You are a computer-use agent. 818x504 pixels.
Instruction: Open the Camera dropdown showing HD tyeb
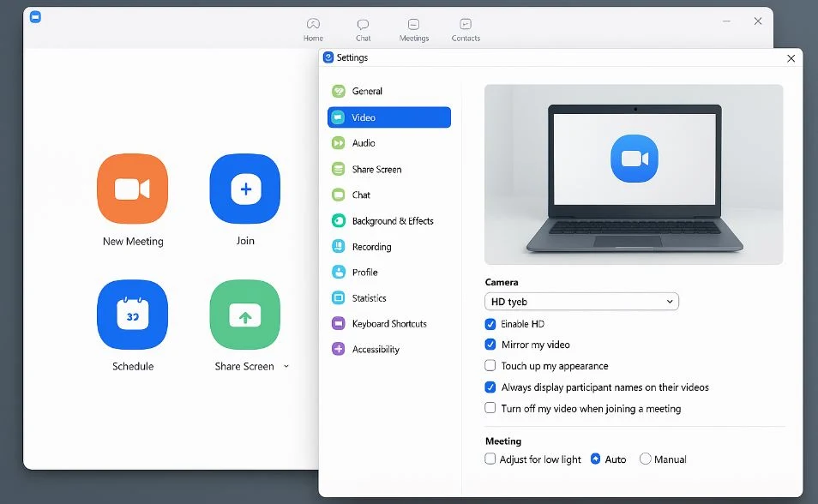[x=581, y=302]
